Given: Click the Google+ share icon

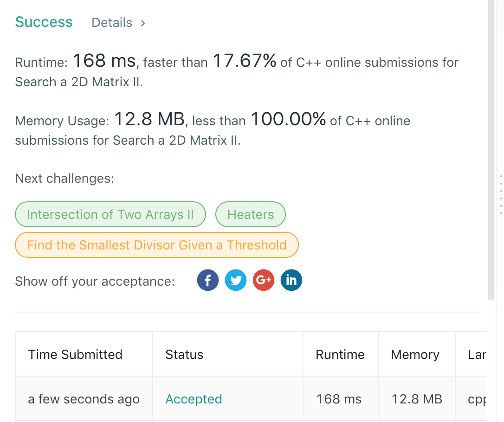Looking at the screenshot, I should pos(264,281).
